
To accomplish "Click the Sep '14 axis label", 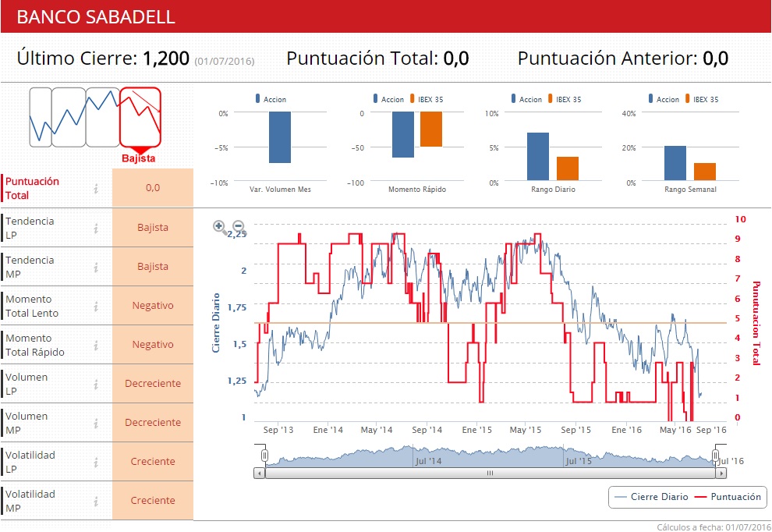I will (427, 430).
